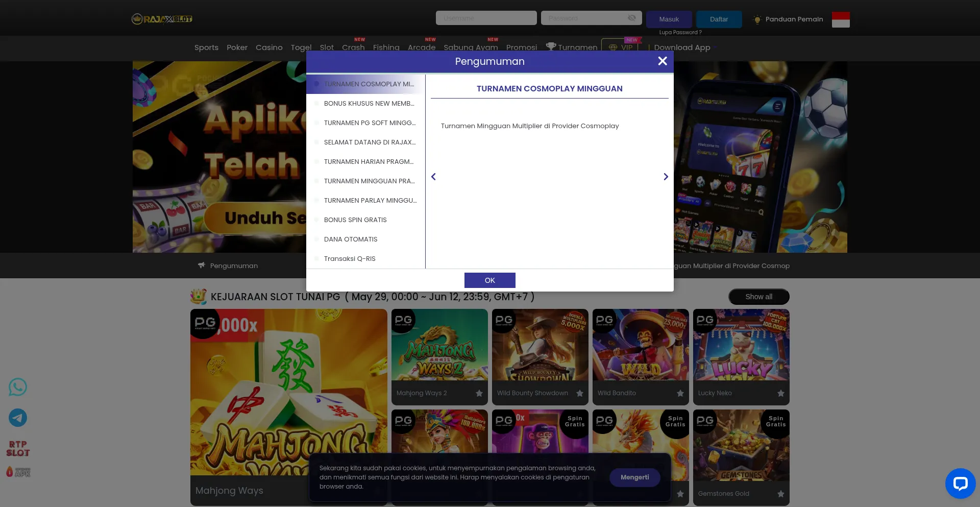Open the Panduan Pemain guide
This screenshot has height=507, width=980.
[788, 19]
